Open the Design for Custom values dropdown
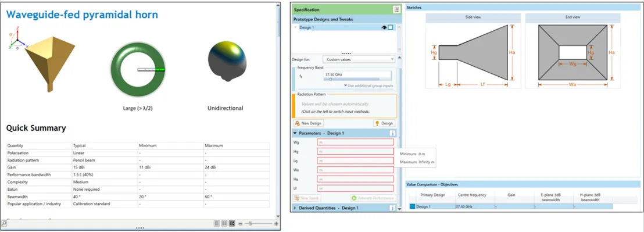The image size is (644, 232). [359, 59]
